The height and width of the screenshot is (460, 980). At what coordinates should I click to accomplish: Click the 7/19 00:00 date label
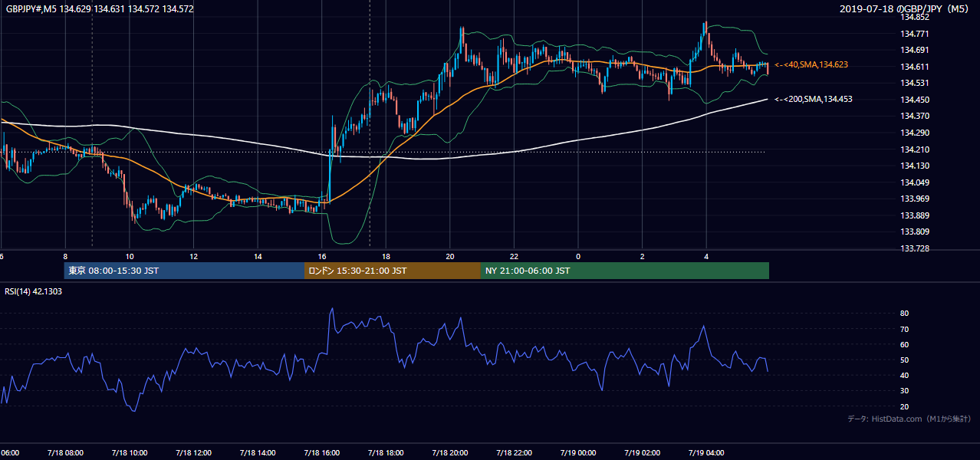pos(578,452)
